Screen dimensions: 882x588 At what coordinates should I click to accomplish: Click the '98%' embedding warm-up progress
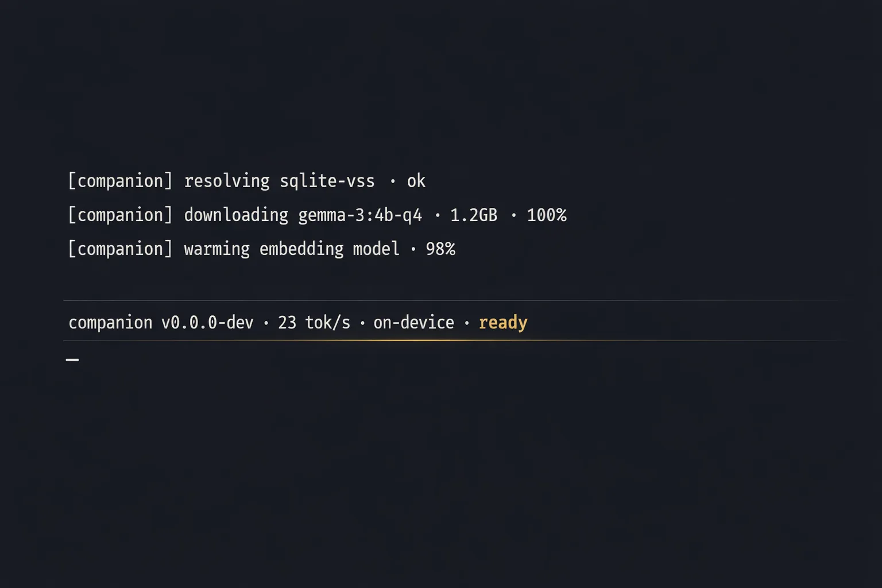click(440, 249)
